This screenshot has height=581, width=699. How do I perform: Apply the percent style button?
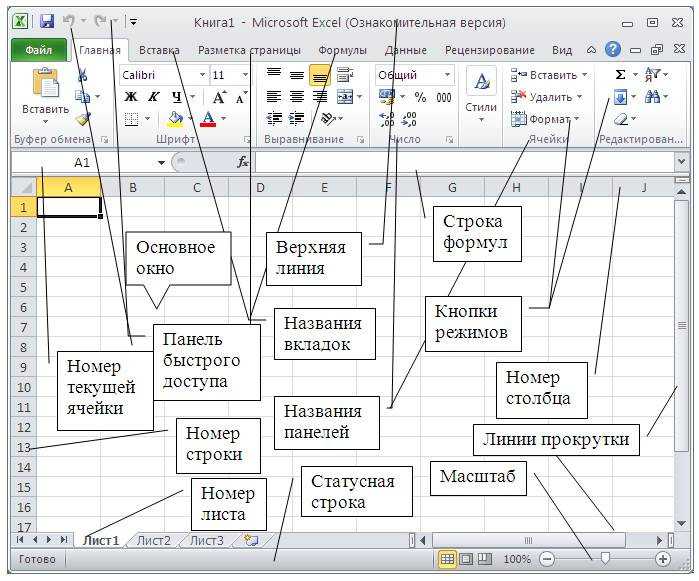420,97
